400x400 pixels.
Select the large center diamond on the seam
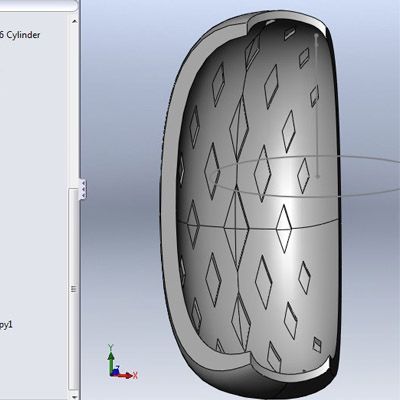coord(236,227)
